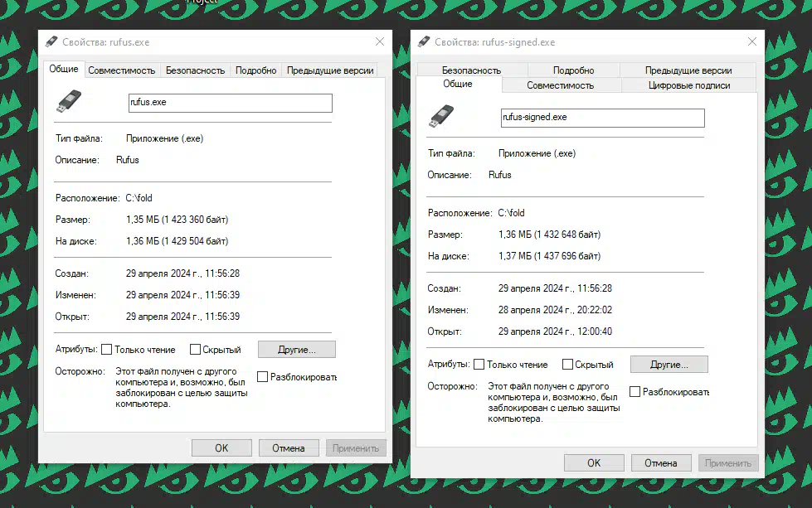Switch to 'Совместимость' tab in rufus.exe window

pyautogui.click(x=122, y=70)
